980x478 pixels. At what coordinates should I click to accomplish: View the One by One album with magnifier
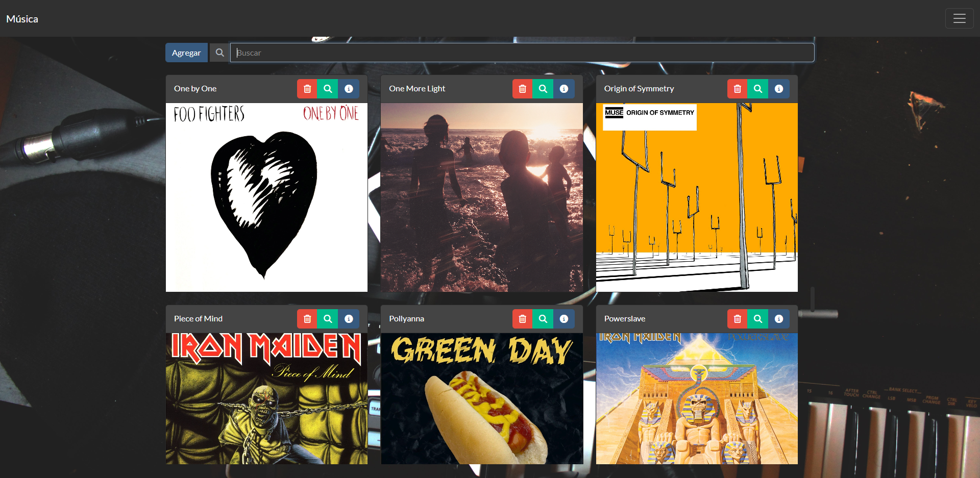(328, 89)
